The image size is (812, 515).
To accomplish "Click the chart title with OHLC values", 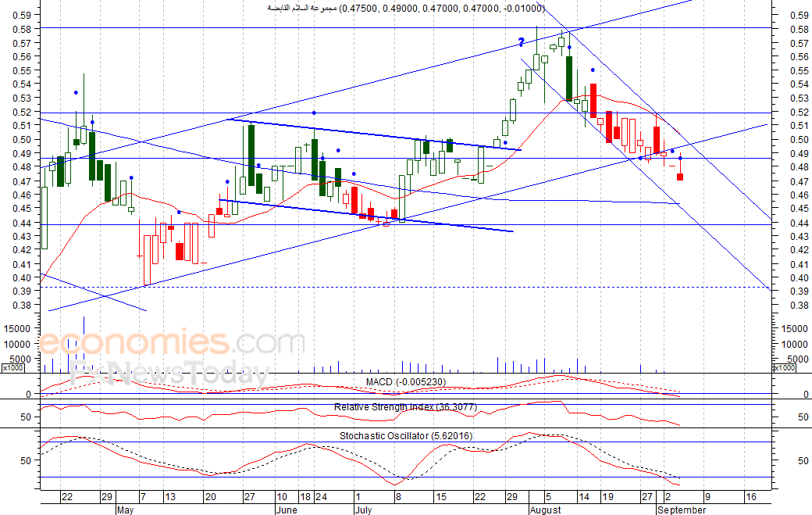I will pos(406,8).
